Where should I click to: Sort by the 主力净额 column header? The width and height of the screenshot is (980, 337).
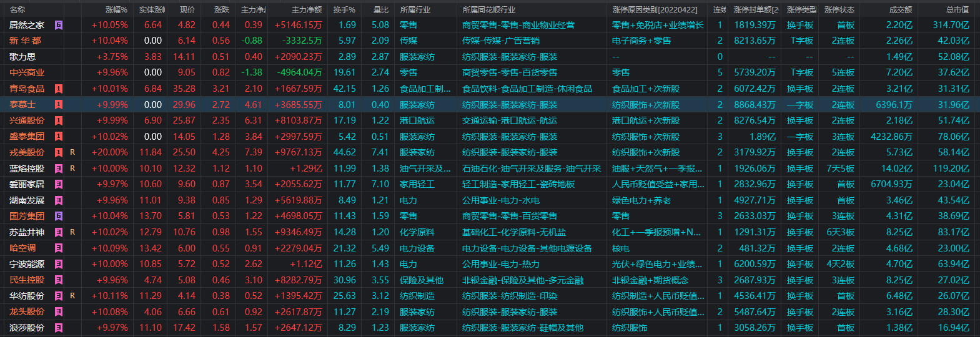[x=307, y=9]
